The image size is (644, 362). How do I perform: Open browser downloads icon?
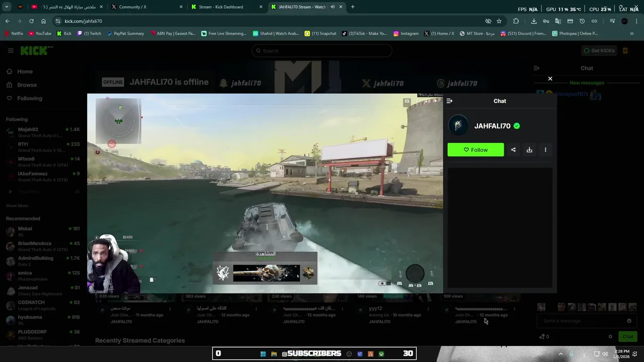[x=534, y=21]
